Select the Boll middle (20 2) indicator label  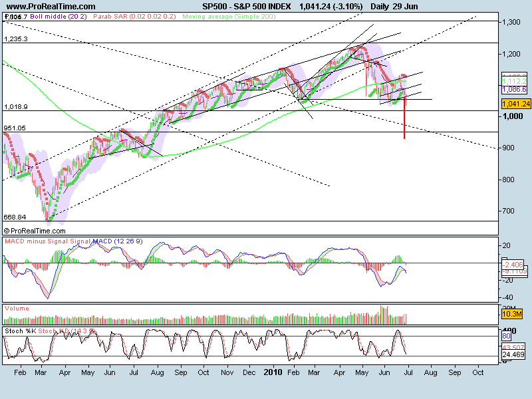(59, 16)
